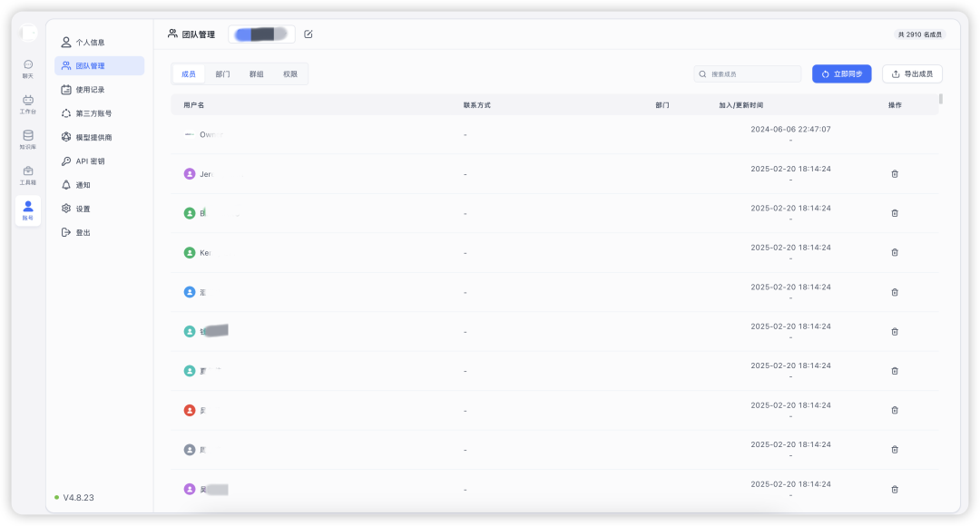Open the 知识库 knowledge base

[x=28, y=140]
